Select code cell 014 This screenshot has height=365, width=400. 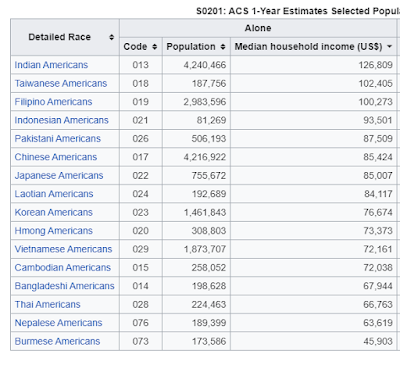point(140,286)
